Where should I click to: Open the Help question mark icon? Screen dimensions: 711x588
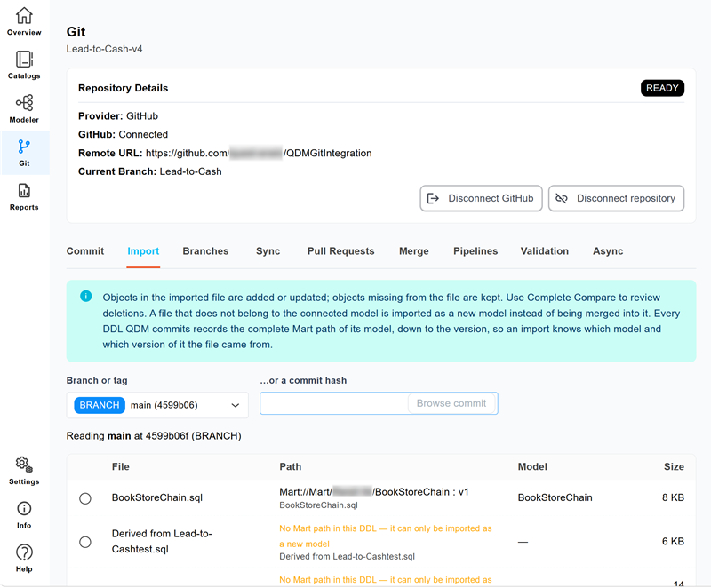coord(24,552)
